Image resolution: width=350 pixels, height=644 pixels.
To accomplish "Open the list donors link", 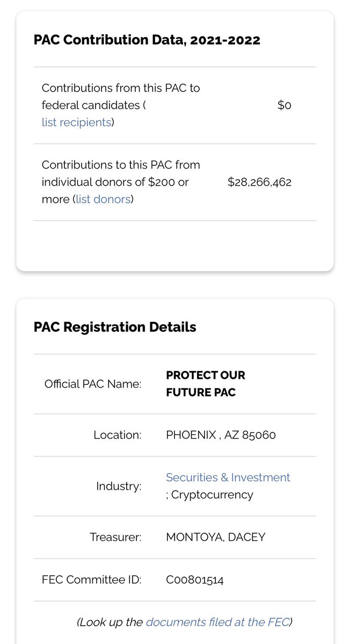I will pos(103,200).
